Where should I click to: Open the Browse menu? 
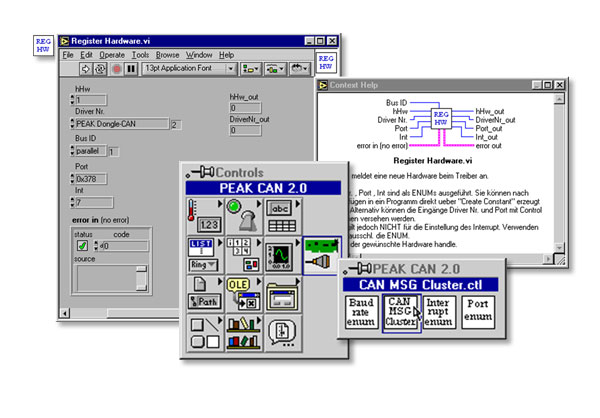[167, 54]
